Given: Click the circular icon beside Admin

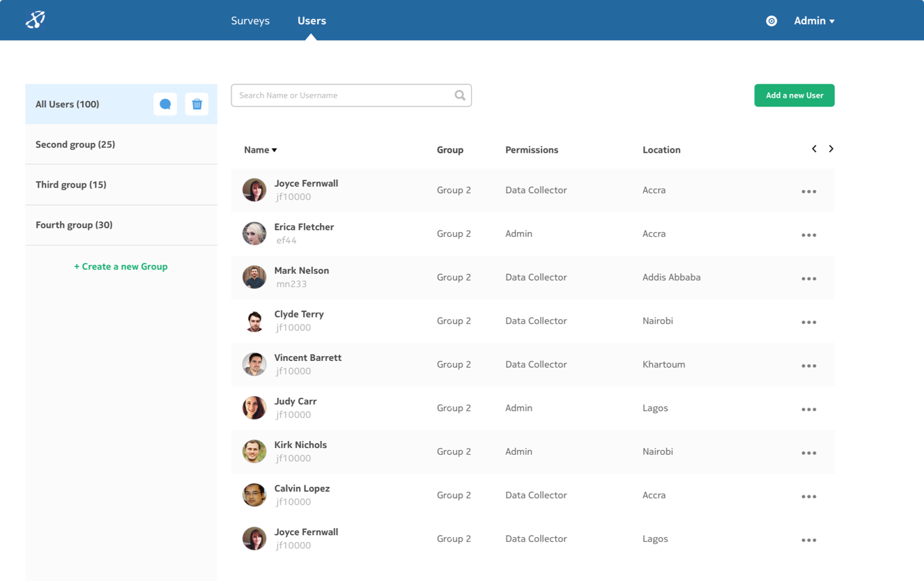Looking at the screenshot, I should [771, 21].
